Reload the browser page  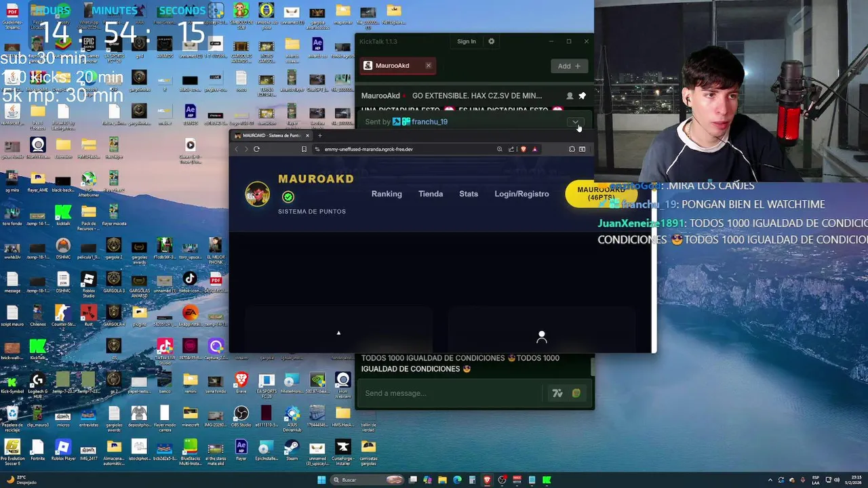[256, 149]
